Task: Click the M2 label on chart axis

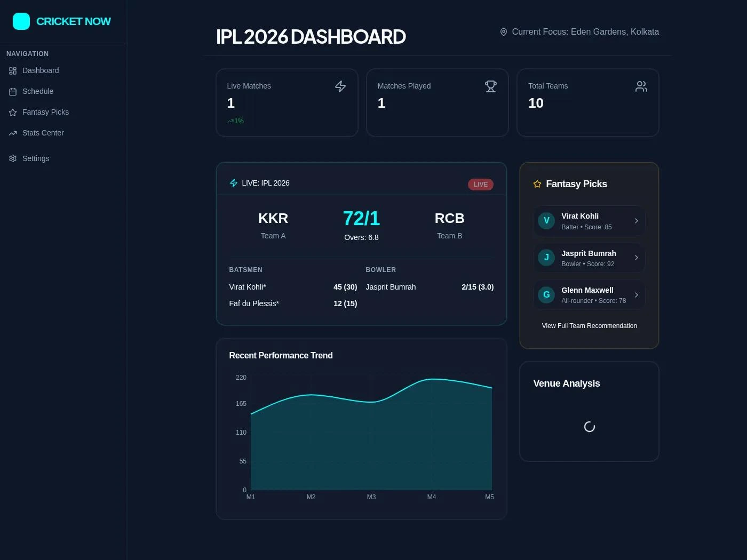Action: [311, 497]
